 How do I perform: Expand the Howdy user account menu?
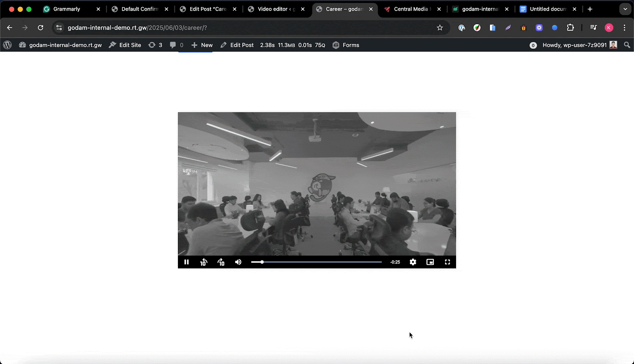point(575,45)
